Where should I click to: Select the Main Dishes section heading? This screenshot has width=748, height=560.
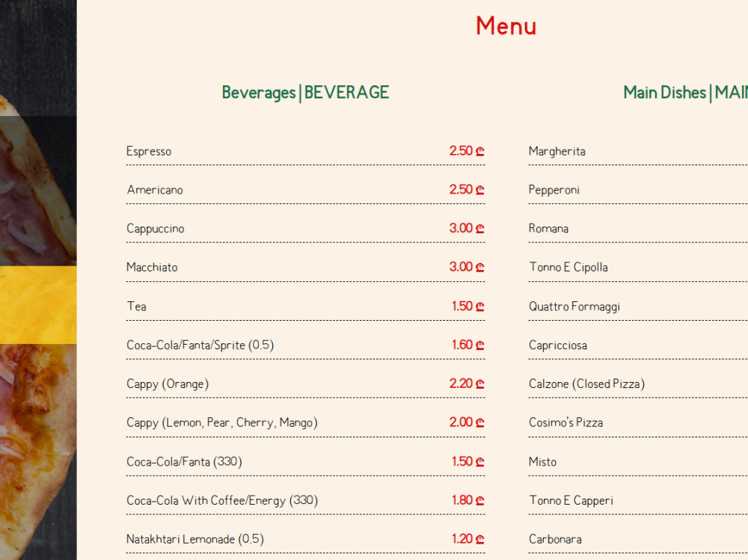tap(685, 93)
